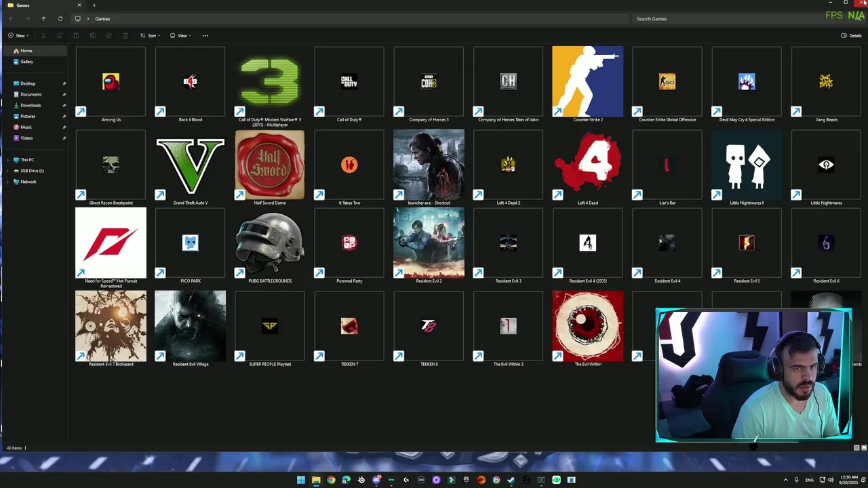This screenshot has height=488, width=868.
Task: Open Desktop in quick access
Action: [x=34, y=83]
